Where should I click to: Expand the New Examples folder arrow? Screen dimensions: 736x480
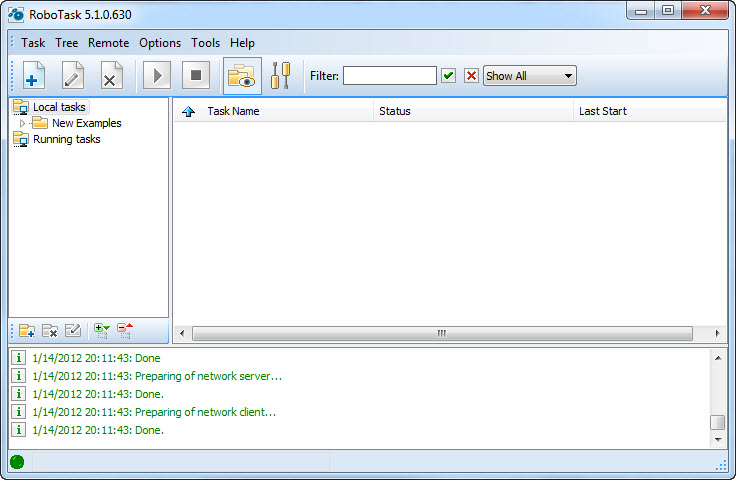click(22, 123)
